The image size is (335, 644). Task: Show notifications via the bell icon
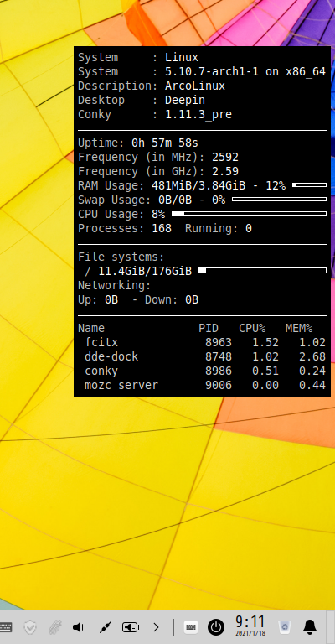[x=310, y=626]
